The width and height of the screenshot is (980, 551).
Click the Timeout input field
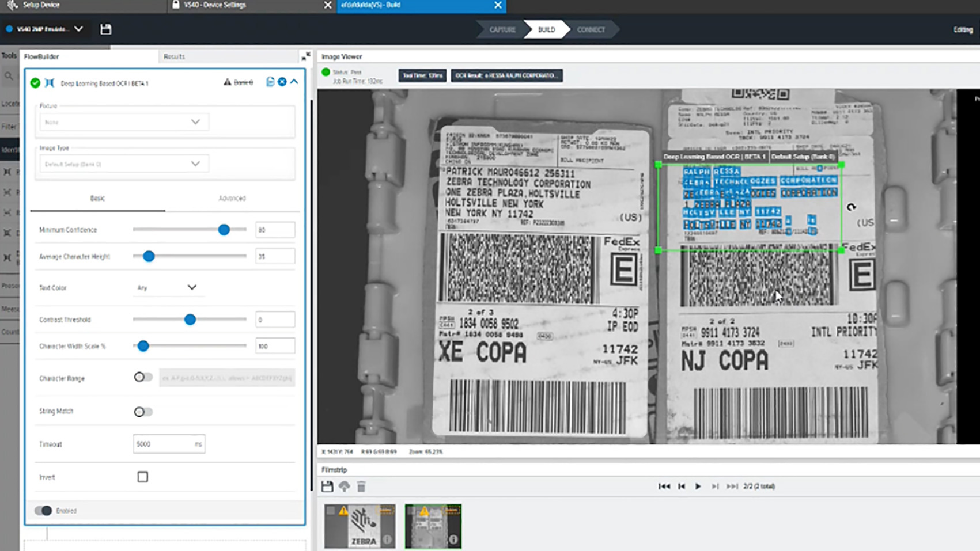[169, 444]
